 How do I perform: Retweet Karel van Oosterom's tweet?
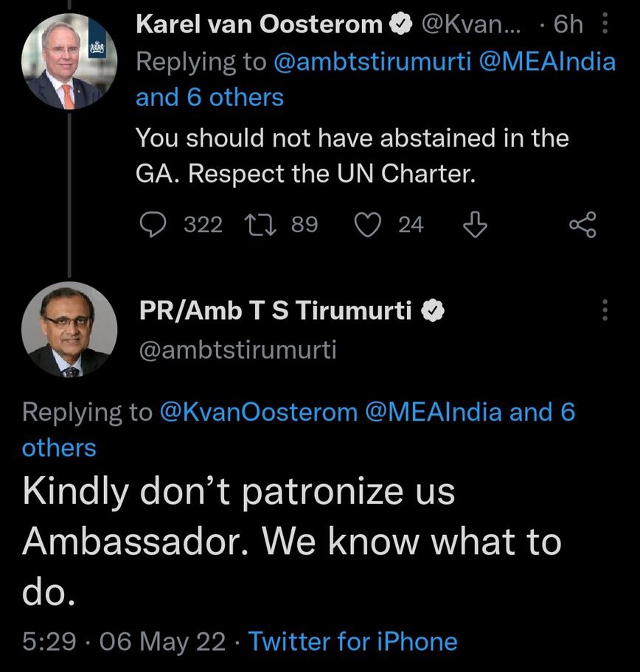[x=261, y=225]
